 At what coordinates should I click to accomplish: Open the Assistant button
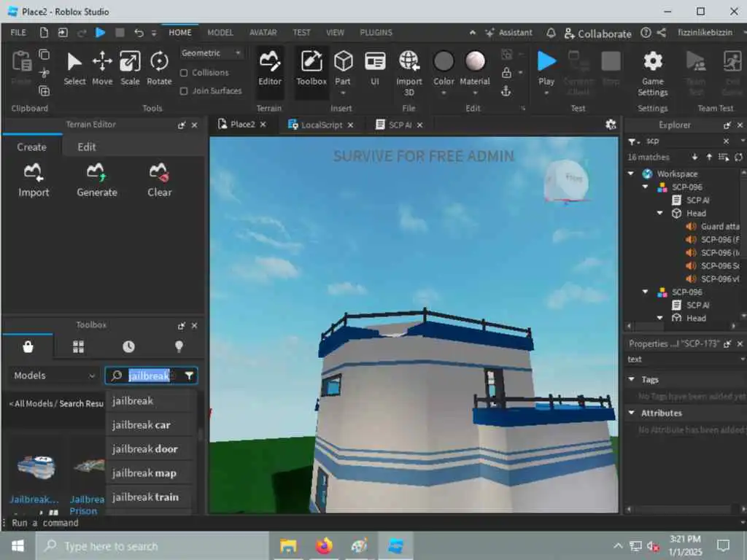click(508, 33)
